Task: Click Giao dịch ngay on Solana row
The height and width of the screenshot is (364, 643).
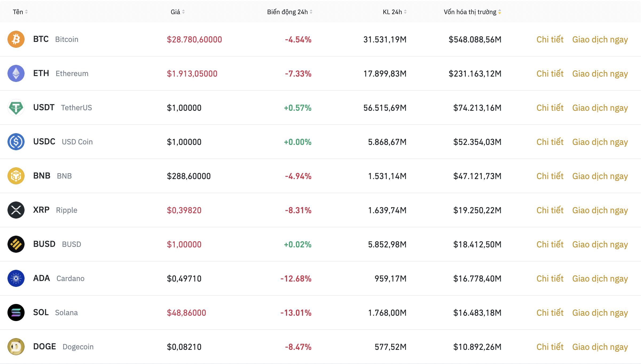Action: tap(600, 312)
